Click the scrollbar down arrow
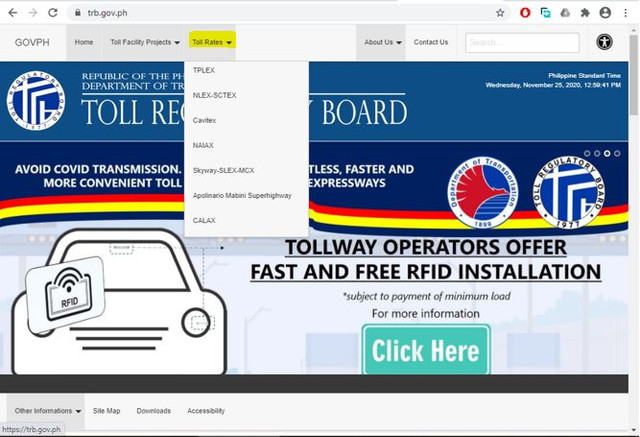Viewport: 640px width, 437px height. pyautogui.click(x=634, y=429)
